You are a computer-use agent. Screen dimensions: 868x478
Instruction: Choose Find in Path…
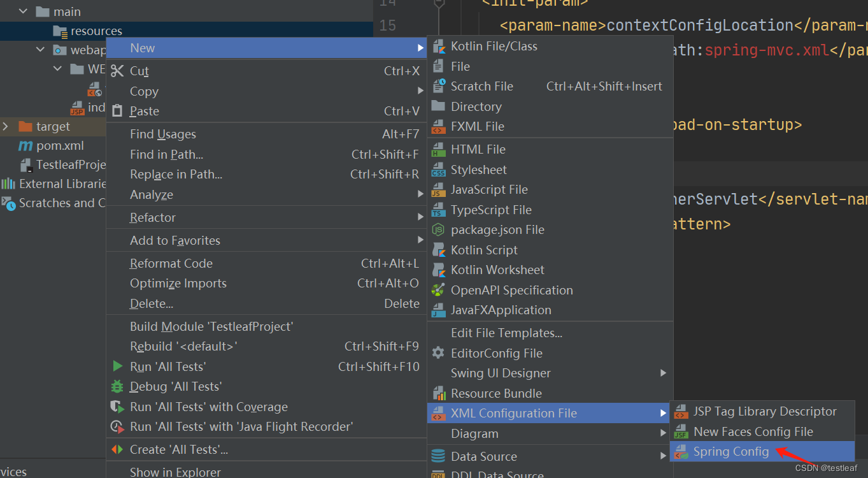pyautogui.click(x=266, y=154)
